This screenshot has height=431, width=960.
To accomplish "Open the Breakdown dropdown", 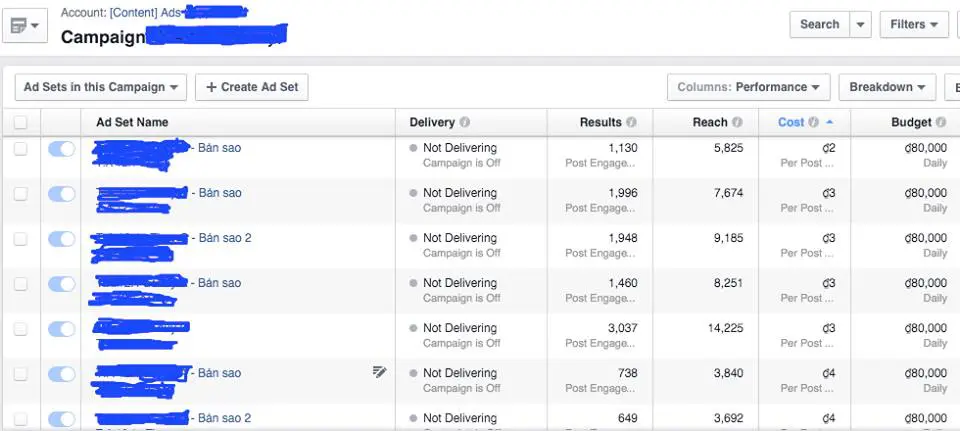I will tap(887, 87).
